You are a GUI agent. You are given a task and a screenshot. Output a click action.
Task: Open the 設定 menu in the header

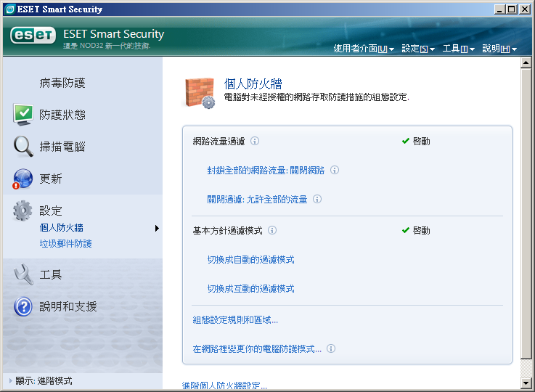pyautogui.click(x=418, y=49)
